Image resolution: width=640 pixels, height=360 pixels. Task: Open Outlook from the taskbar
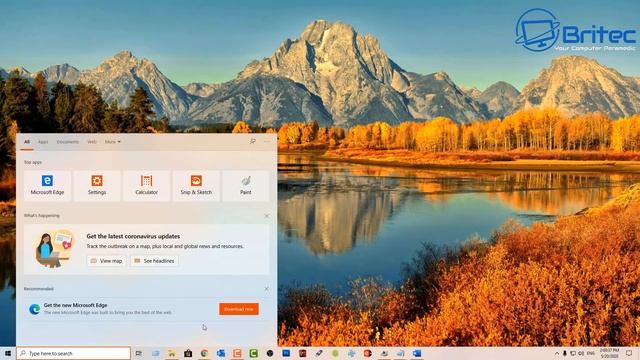pos(221,353)
